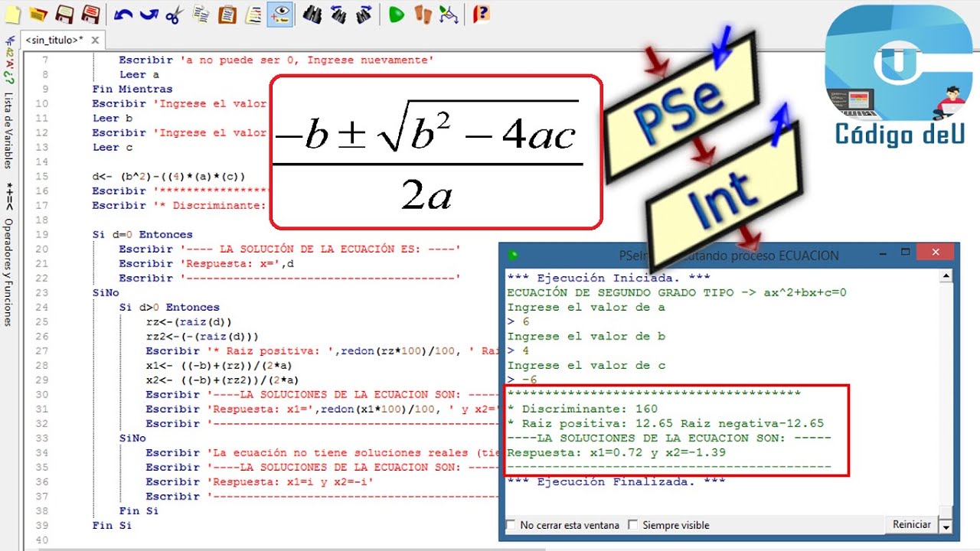Start step-by-step execution with the footprints icon
This screenshot has height=551, width=980.
(423, 14)
